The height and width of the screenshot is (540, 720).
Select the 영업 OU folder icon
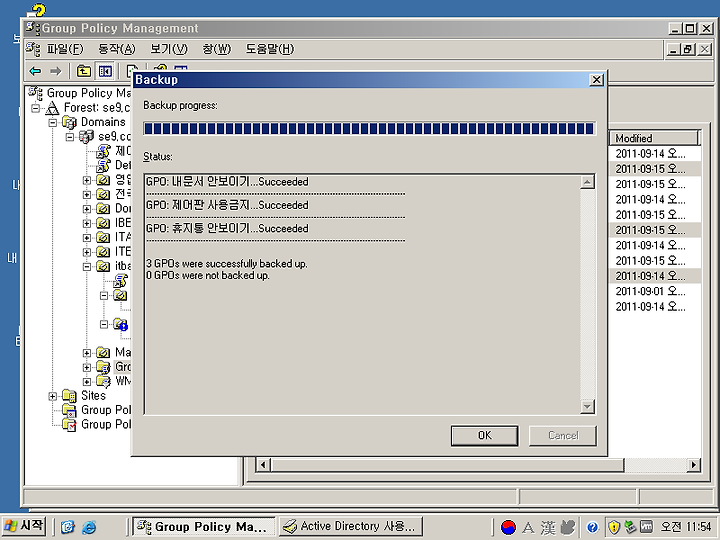point(103,180)
